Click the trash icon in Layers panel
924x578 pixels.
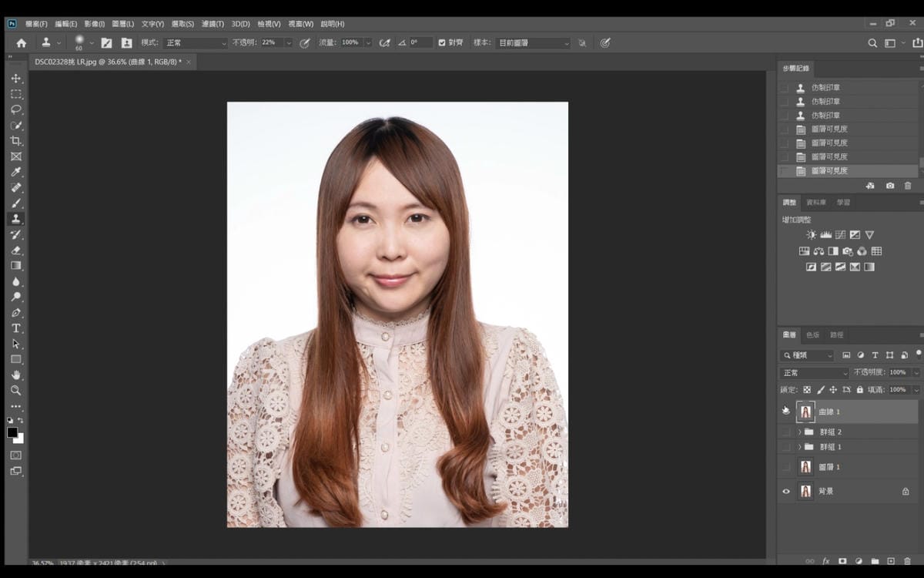tap(907, 561)
